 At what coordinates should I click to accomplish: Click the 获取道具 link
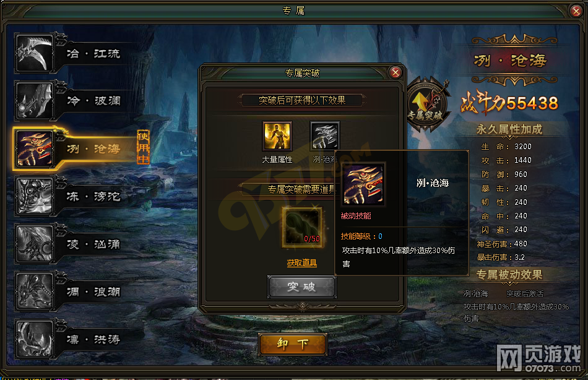coord(302,263)
